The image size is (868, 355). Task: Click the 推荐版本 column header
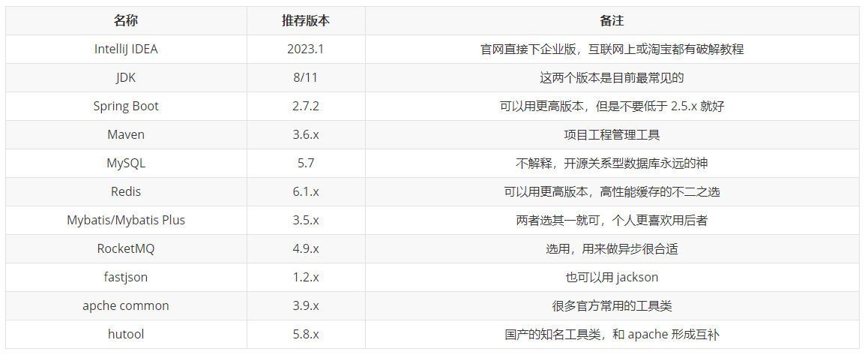tap(306, 20)
